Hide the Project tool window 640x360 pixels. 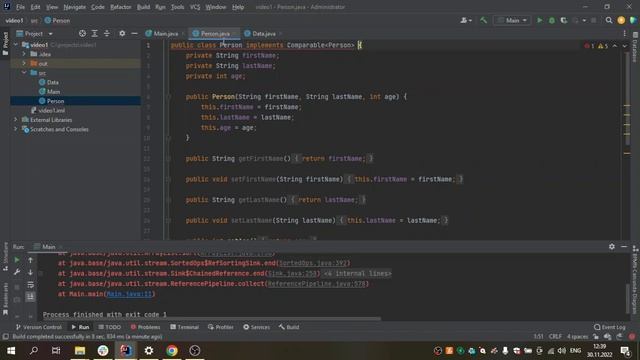click(134, 33)
